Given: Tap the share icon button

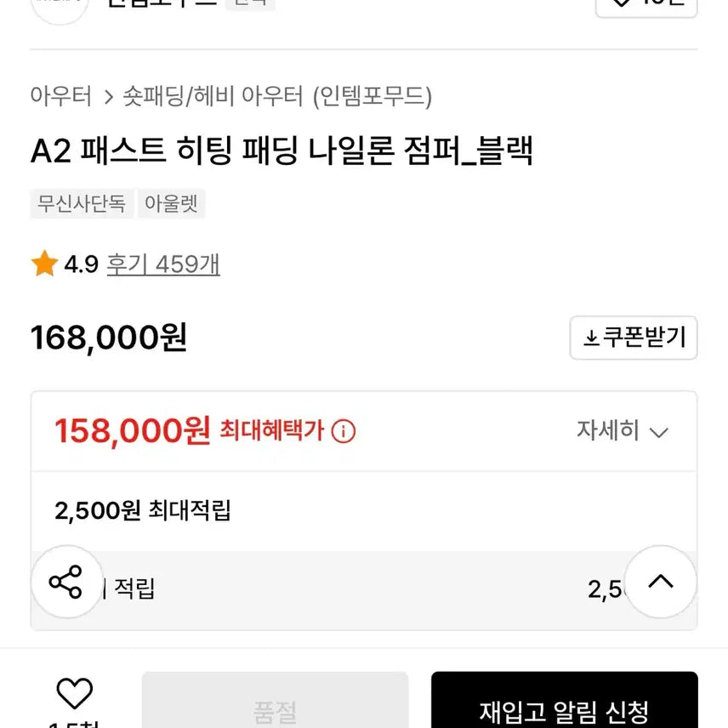Looking at the screenshot, I should (x=66, y=583).
